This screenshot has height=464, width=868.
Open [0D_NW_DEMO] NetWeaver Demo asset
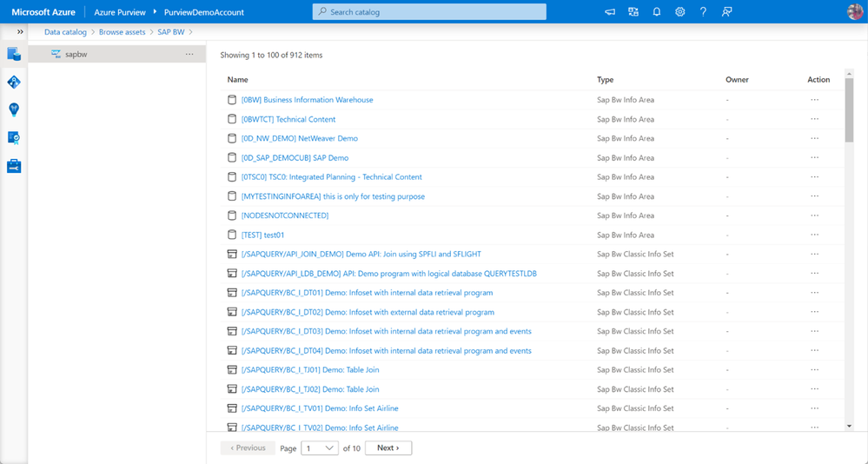click(300, 138)
